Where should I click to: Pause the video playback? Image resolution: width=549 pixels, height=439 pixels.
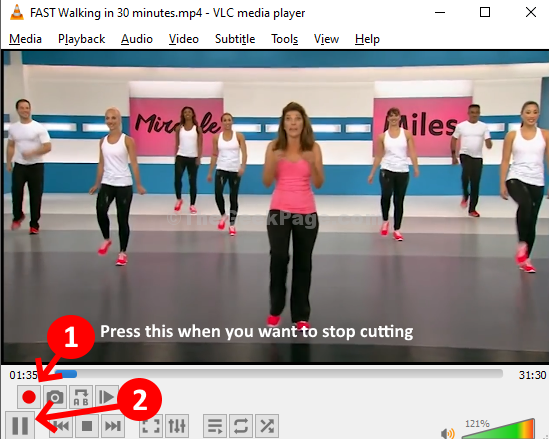click(20, 425)
